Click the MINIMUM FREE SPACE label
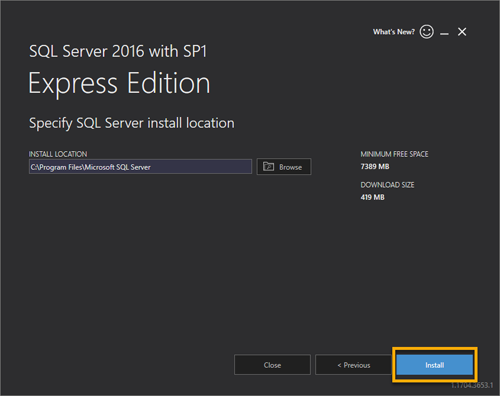 [394, 154]
